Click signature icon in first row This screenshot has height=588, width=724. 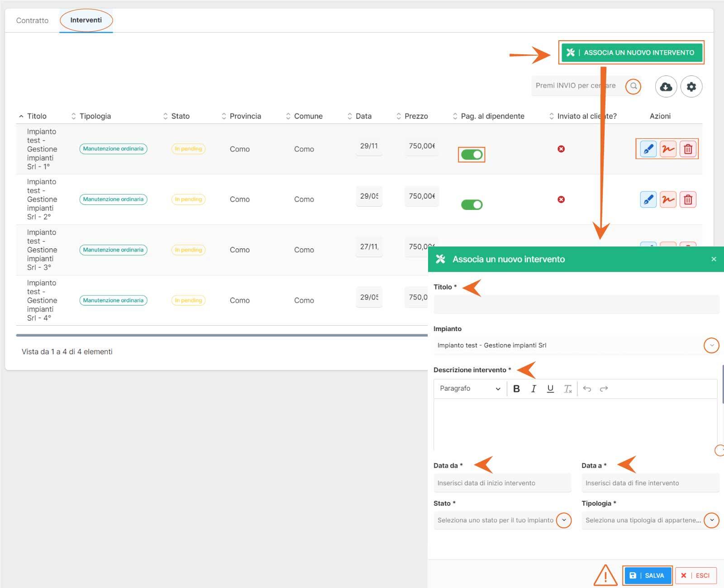click(668, 149)
